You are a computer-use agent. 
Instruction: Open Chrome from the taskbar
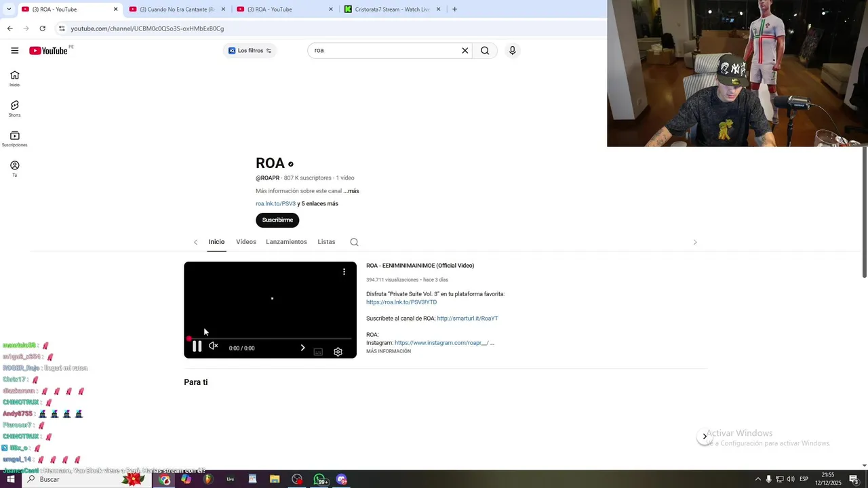(165, 479)
